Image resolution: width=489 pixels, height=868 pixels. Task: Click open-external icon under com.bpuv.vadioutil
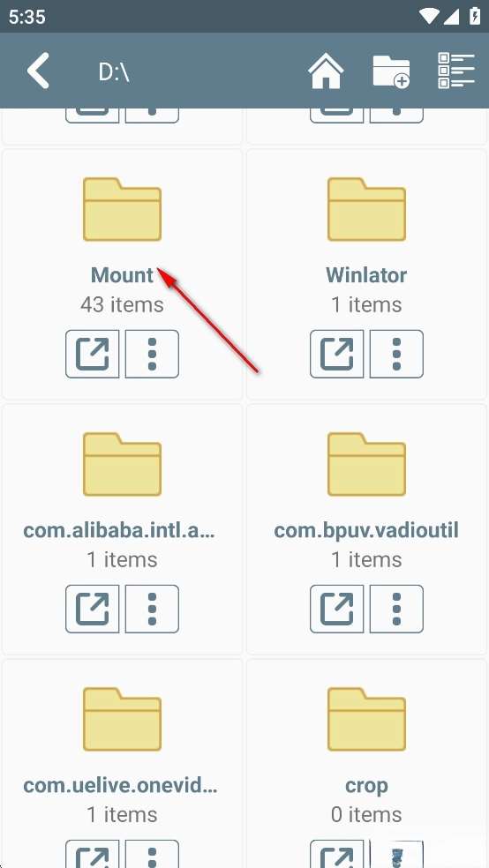(336, 609)
